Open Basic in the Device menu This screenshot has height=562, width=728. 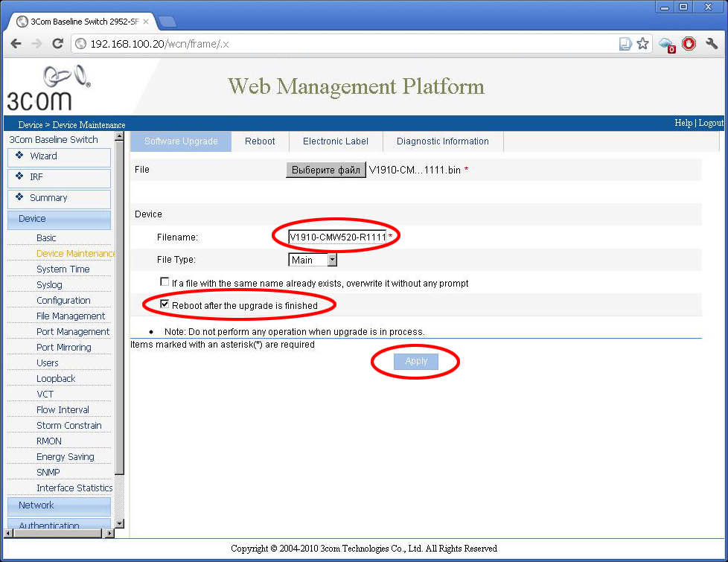pos(46,237)
